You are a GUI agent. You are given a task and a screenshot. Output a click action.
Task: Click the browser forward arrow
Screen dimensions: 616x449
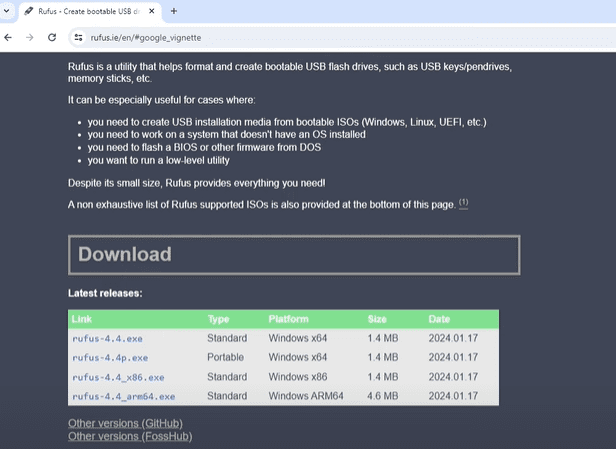click(x=29, y=37)
